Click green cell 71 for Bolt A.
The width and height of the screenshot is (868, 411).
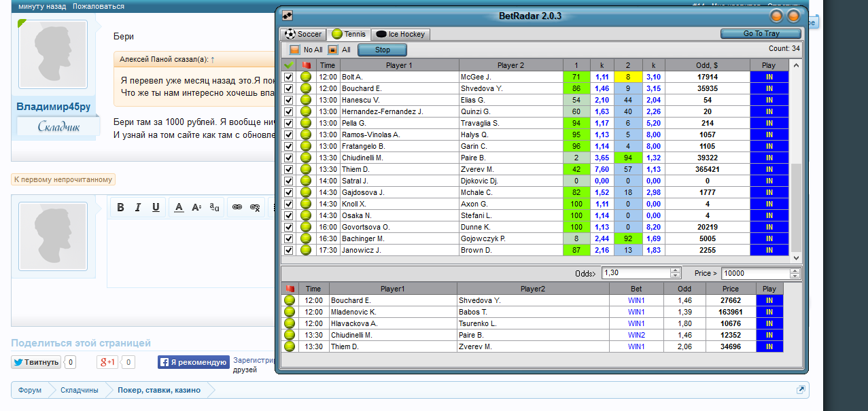click(x=576, y=77)
